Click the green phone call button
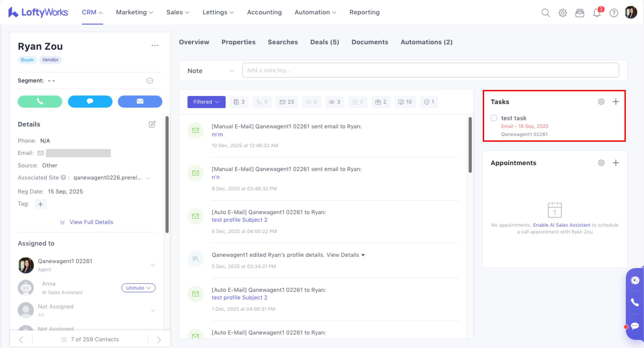644x348 pixels. [x=40, y=102]
